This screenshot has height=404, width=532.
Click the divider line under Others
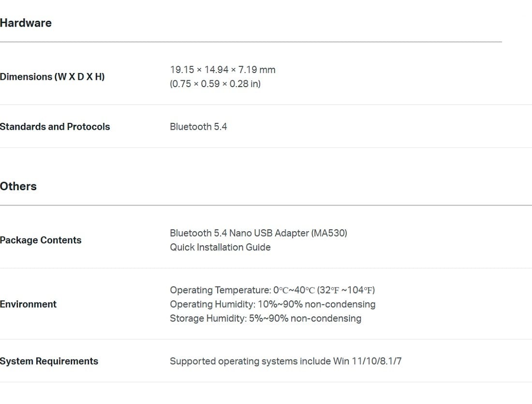(x=266, y=206)
